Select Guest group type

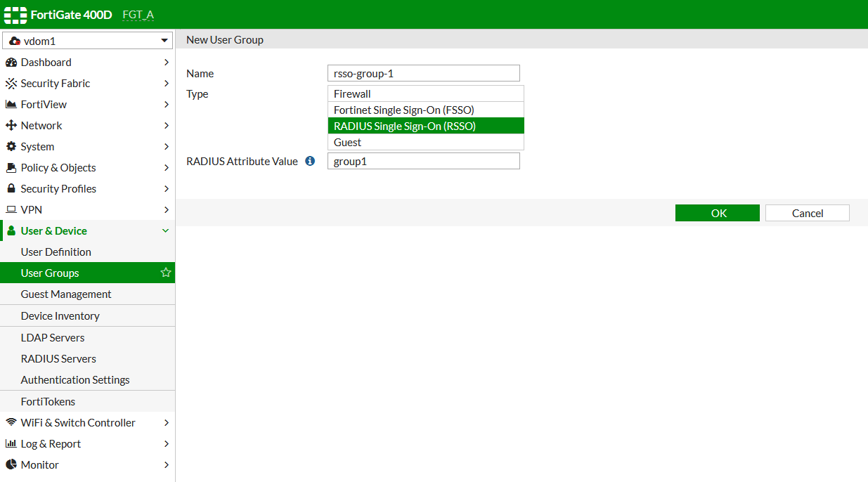pyautogui.click(x=426, y=142)
